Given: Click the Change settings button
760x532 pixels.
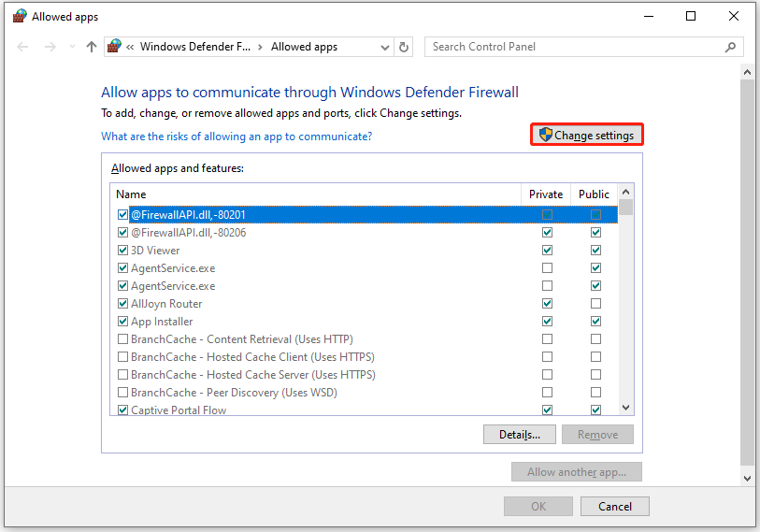Looking at the screenshot, I should click(586, 135).
